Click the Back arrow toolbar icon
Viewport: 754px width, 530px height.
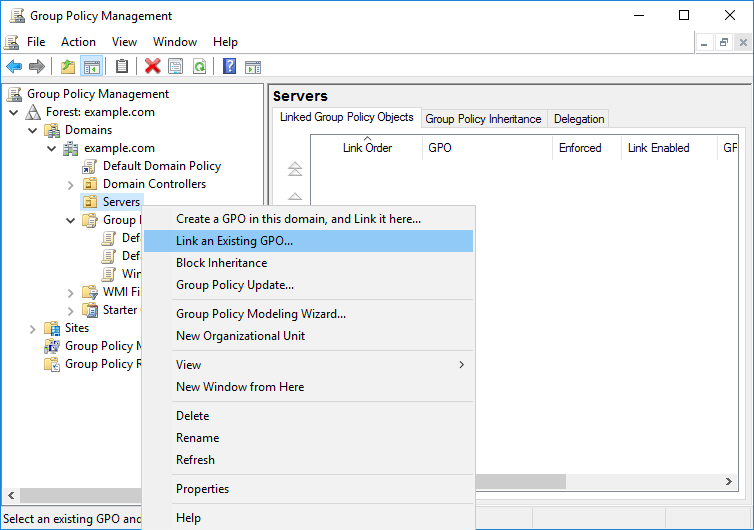pos(14,66)
